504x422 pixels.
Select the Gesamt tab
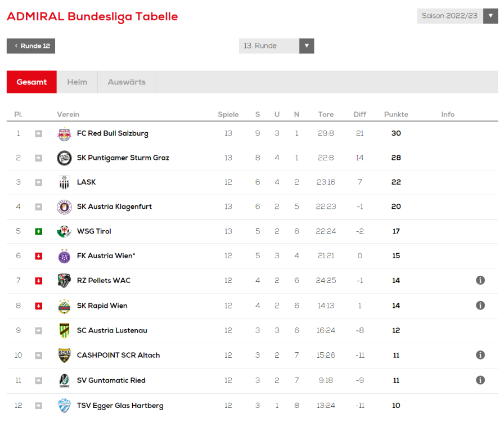click(31, 82)
